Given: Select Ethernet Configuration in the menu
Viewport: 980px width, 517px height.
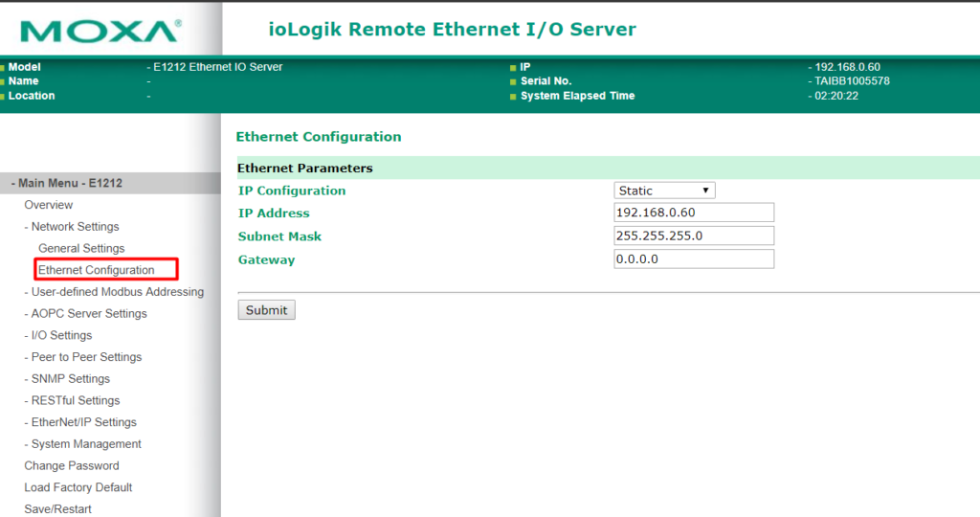Looking at the screenshot, I should pyautogui.click(x=97, y=270).
